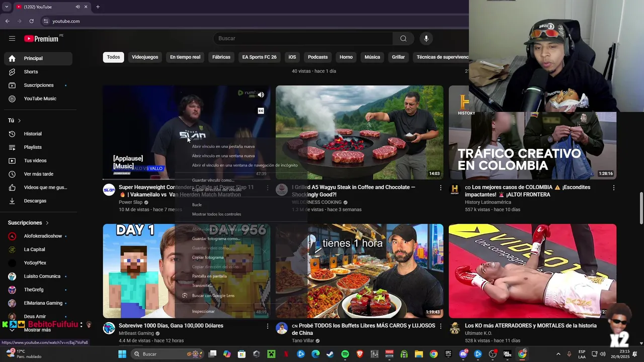
Task: Toggle the microphone in the system tray
Action: (x=569, y=354)
